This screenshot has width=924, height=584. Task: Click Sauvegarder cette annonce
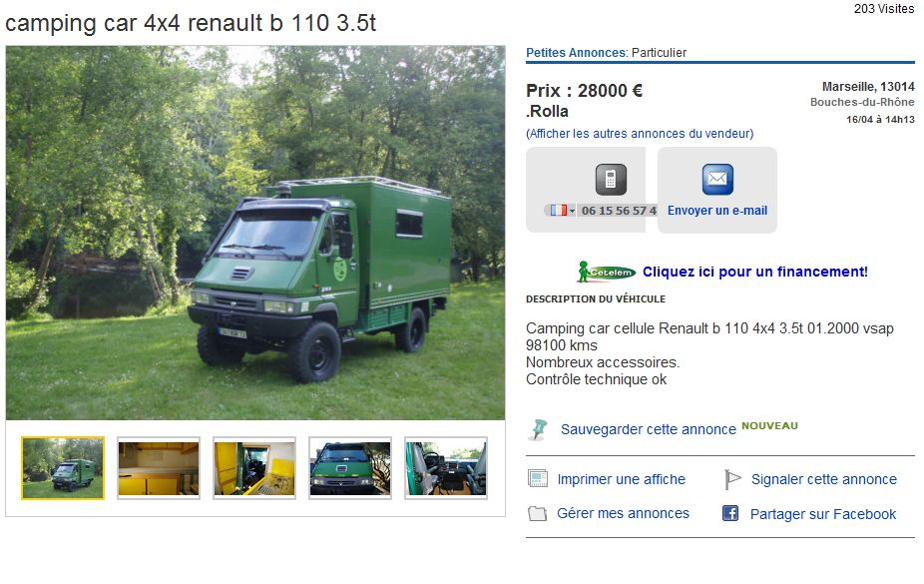[649, 429]
